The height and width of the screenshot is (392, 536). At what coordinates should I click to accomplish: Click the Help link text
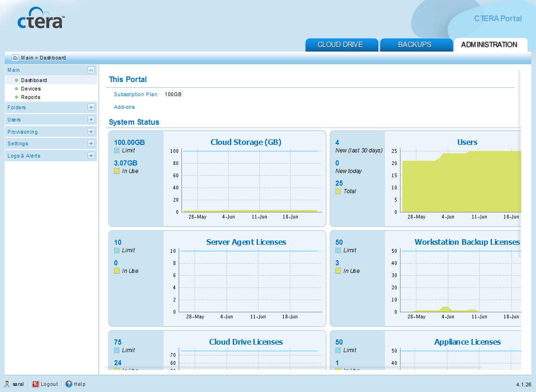click(x=80, y=384)
